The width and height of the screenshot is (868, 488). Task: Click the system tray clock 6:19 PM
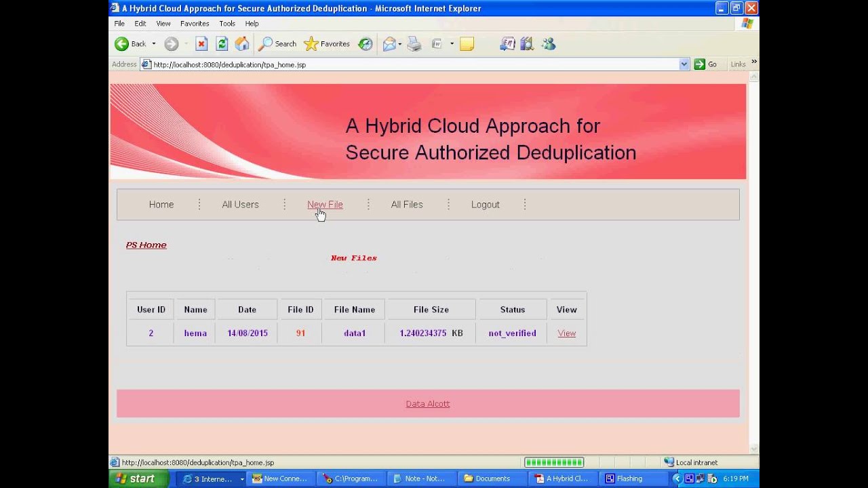tap(736, 479)
